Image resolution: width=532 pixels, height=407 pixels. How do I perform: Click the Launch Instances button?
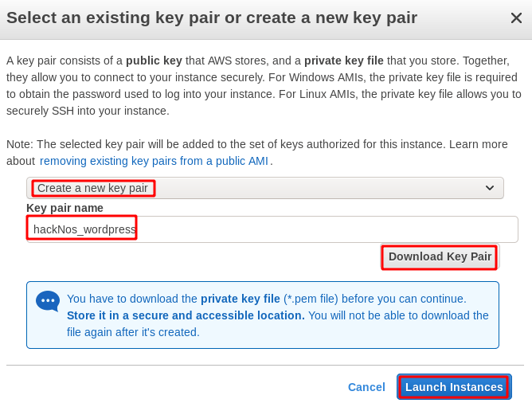pyautogui.click(x=454, y=387)
